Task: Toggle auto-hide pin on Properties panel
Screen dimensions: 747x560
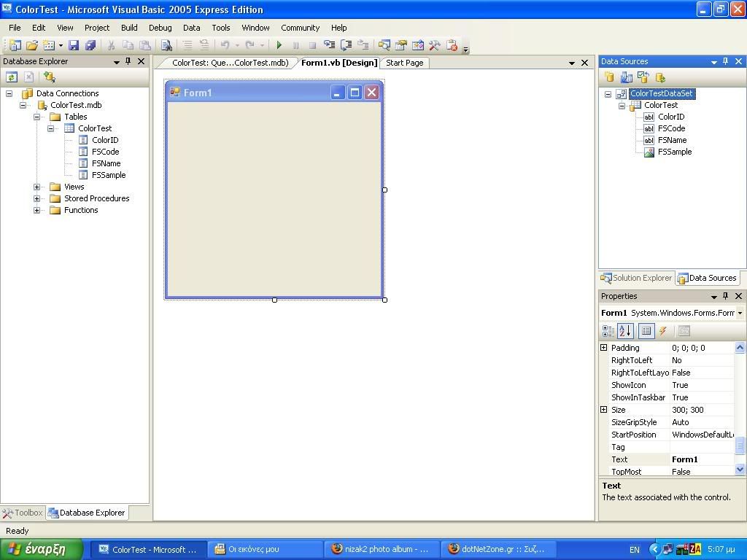Action: point(725,296)
